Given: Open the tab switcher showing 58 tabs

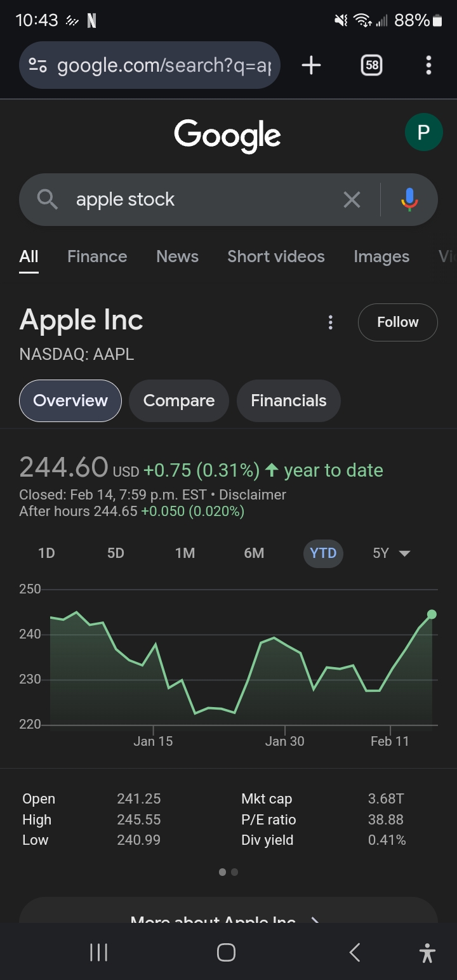Looking at the screenshot, I should pyautogui.click(x=371, y=65).
